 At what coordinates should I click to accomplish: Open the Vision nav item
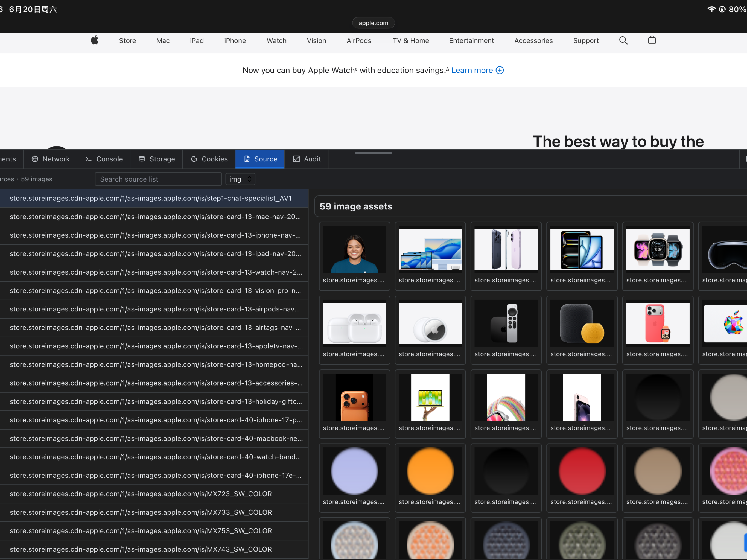(x=316, y=40)
